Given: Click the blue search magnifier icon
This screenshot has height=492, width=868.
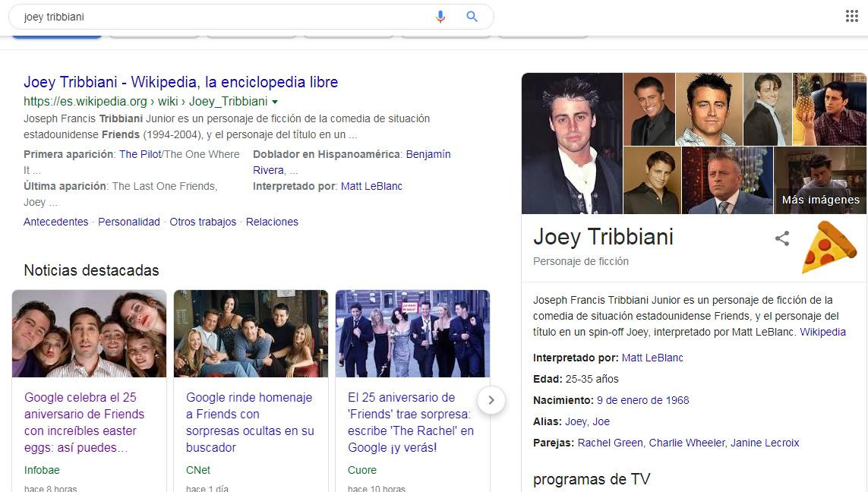Looking at the screenshot, I should coord(472,17).
